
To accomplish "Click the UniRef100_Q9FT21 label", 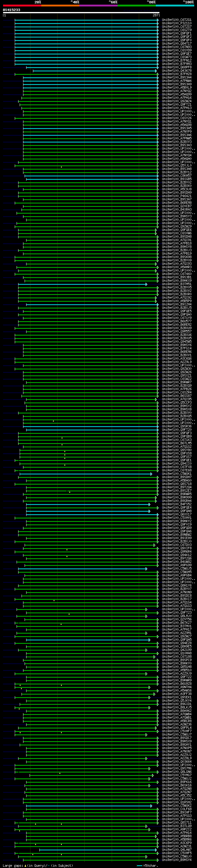I will click(x=177, y=104).
